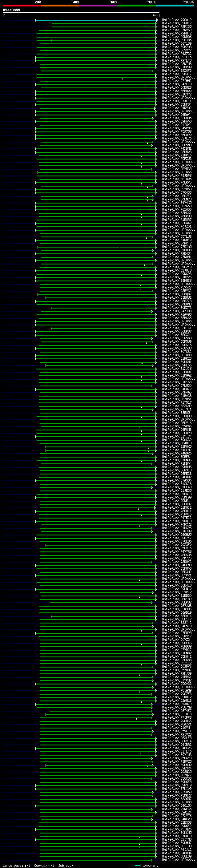
Task: Select the UniRef100_A0LRP5 label
Action: (177, 182)
